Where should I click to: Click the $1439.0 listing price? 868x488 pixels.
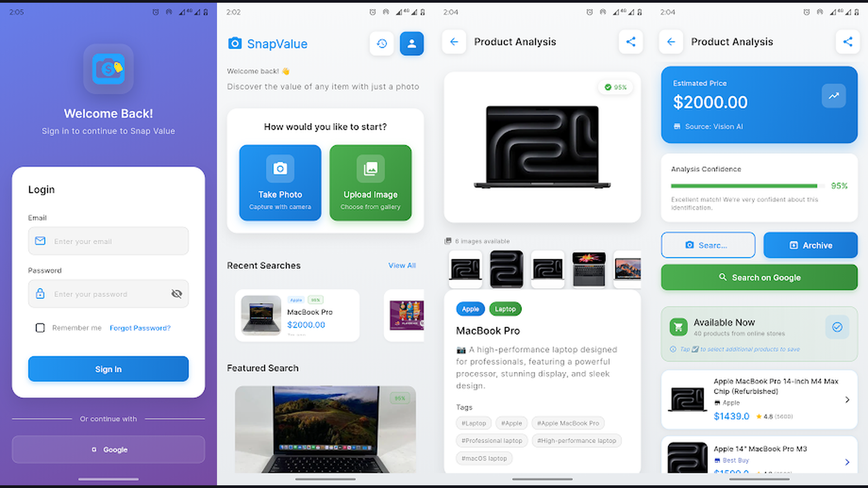click(x=731, y=416)
